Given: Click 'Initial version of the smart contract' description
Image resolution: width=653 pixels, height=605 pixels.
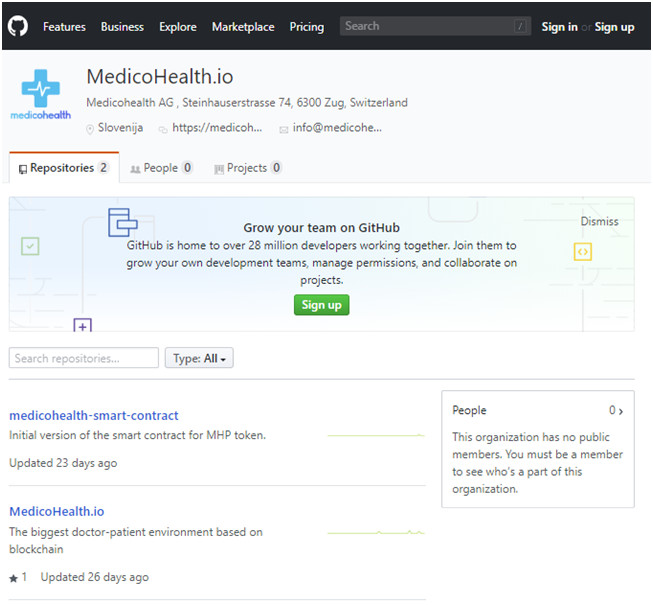Looking at the screenshot, I should [x=137, y=435].
